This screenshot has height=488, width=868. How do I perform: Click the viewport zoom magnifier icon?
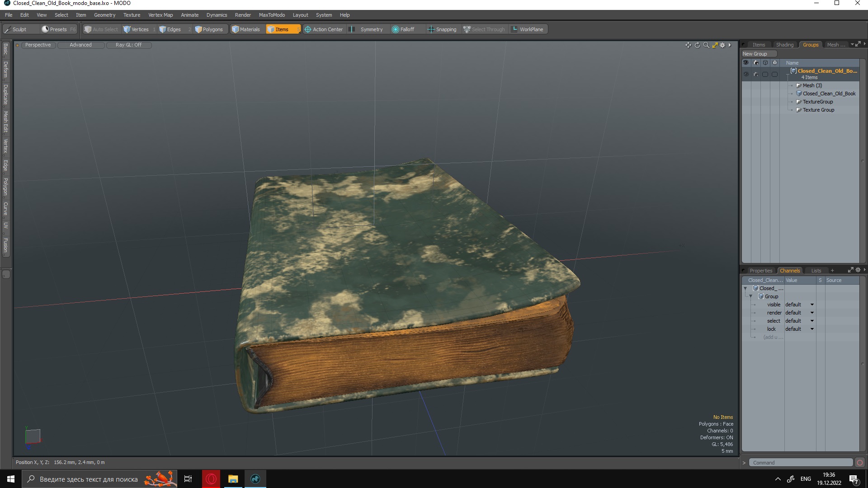tap(706, 45)
